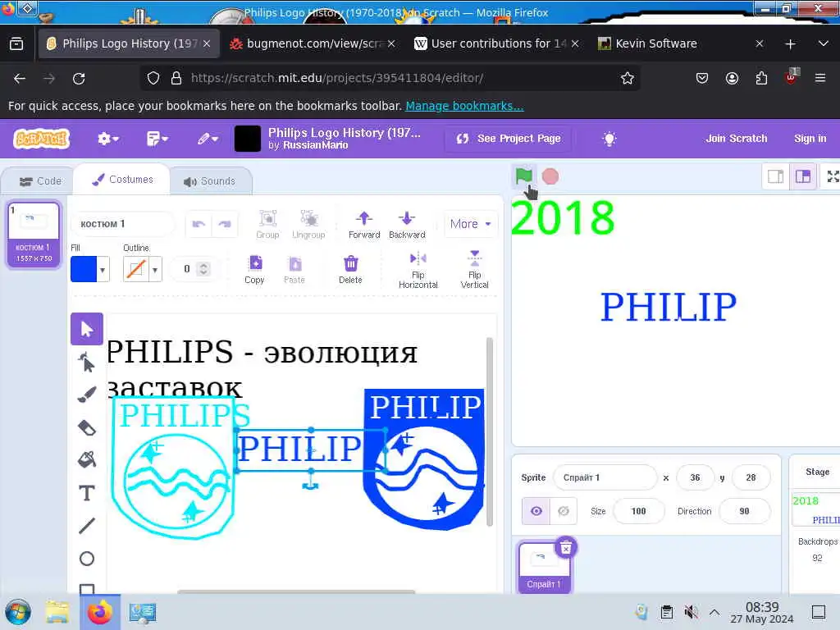Image resolution: width=840 pixels, height=630 pixels.
Task: Switch to Kevin Software browser tab
Action: [680, 43]
